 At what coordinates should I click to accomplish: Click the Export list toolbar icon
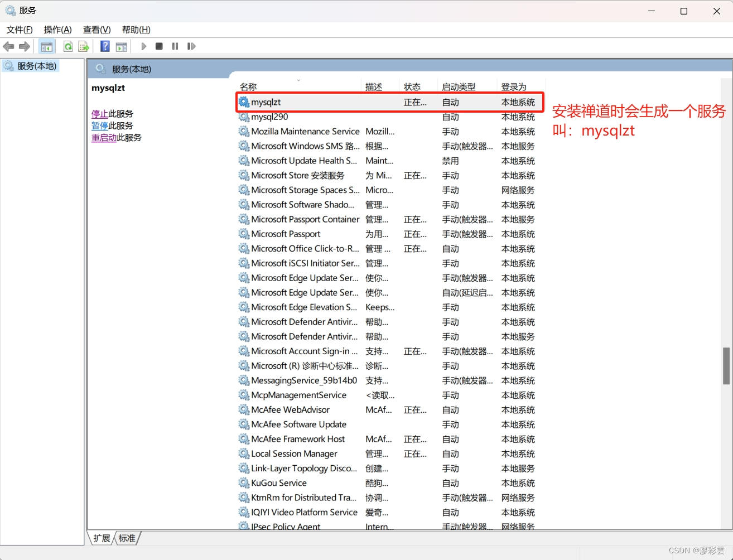[x=84, y=46]
